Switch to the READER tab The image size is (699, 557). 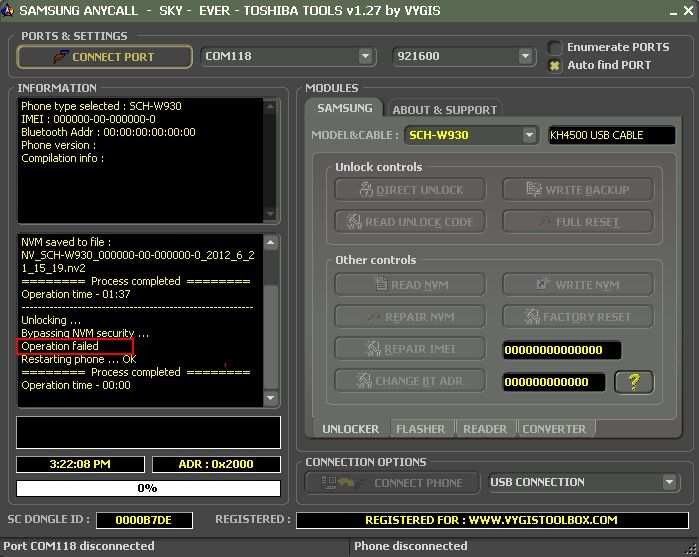485,429
